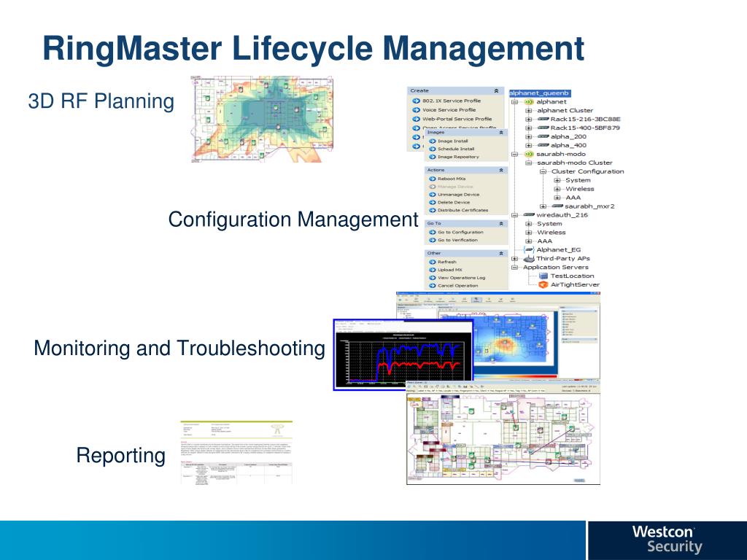Click the greyed arrow icon beside Manage Device
747x560 pixels.
[432, 187]
